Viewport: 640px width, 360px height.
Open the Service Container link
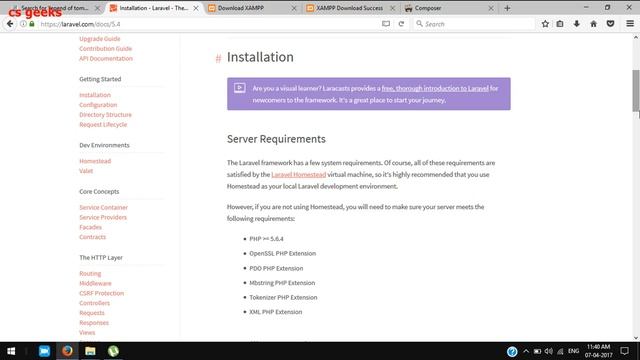pyautogui.click(x=103, y=207)
